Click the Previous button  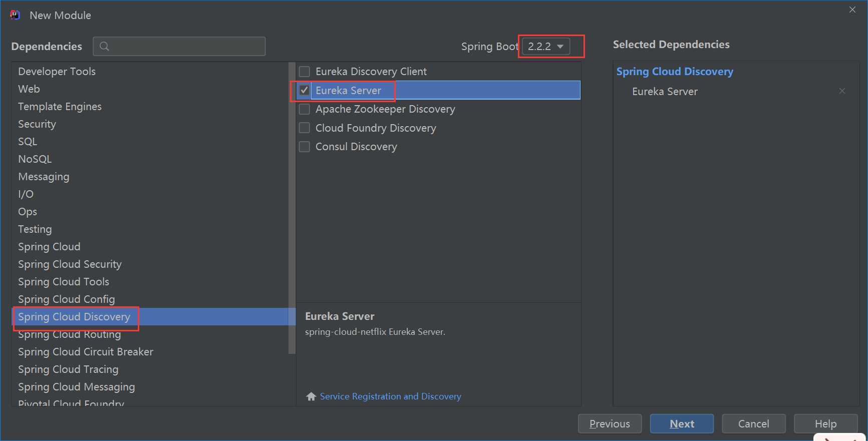tap(610, 424)
